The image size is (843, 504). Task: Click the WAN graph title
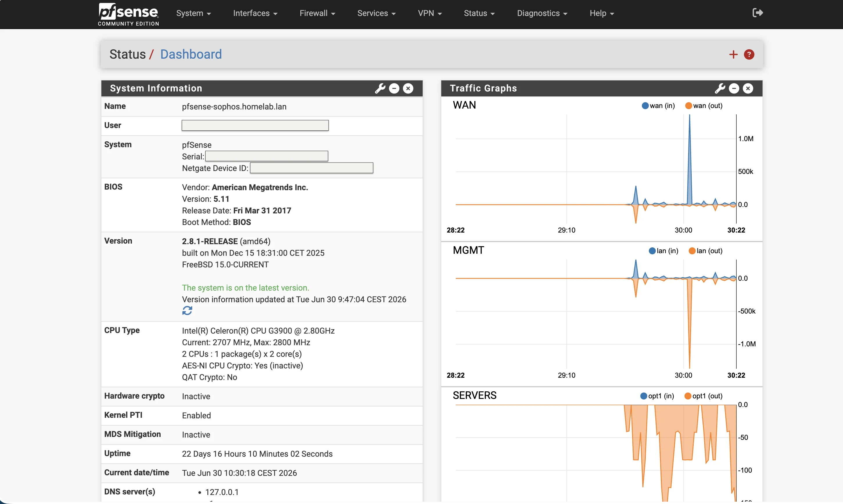pos(464,105)
